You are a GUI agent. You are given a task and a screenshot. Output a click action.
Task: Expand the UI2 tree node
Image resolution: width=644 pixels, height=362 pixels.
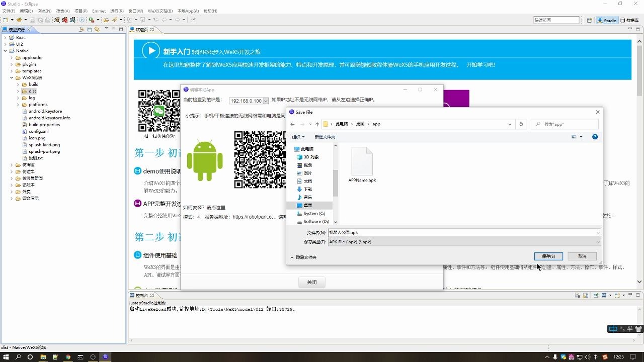5,44
